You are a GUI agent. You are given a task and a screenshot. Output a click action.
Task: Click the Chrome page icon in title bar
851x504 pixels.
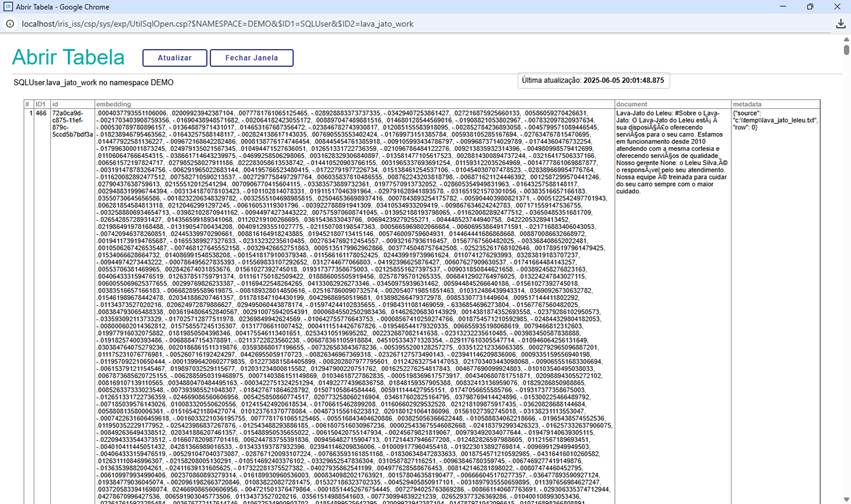(9, 6)
